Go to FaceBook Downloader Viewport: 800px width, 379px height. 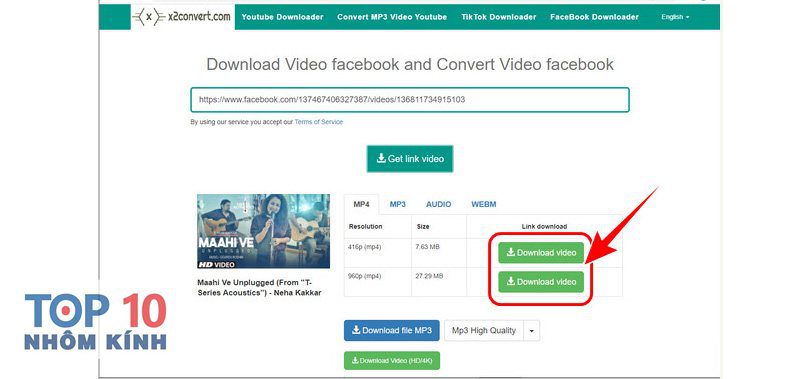point(594,17)
